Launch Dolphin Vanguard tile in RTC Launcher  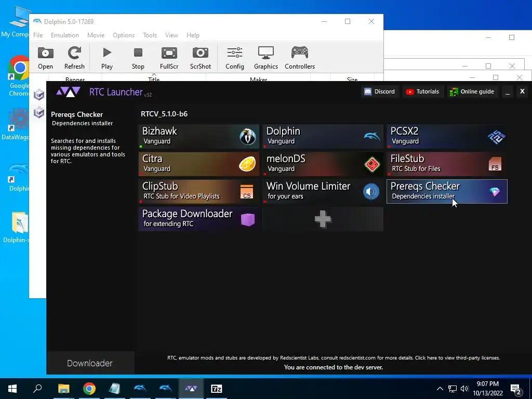323,137
